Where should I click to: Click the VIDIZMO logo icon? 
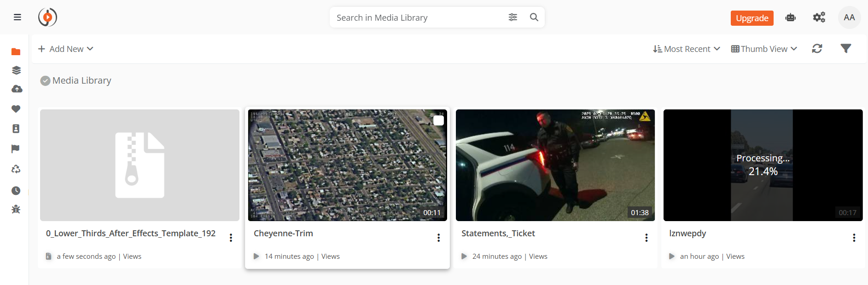47,17
